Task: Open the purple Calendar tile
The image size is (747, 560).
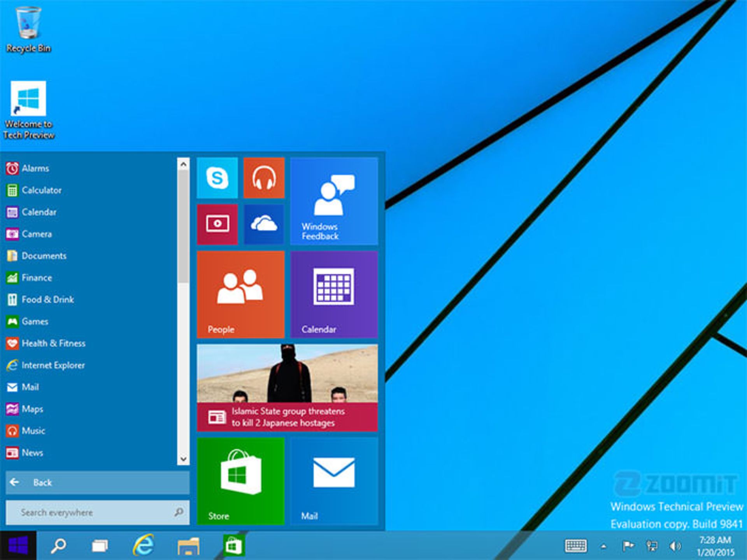Action: 334,294
